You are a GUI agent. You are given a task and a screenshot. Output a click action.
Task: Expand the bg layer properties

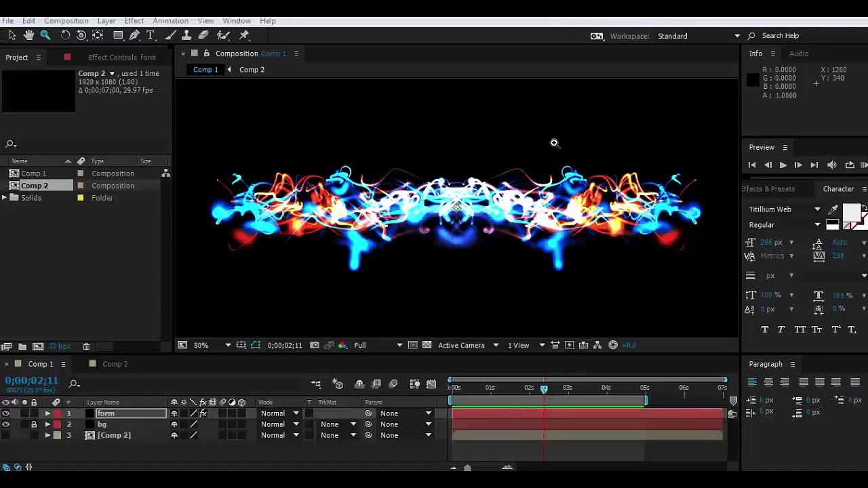coord(47,424)
